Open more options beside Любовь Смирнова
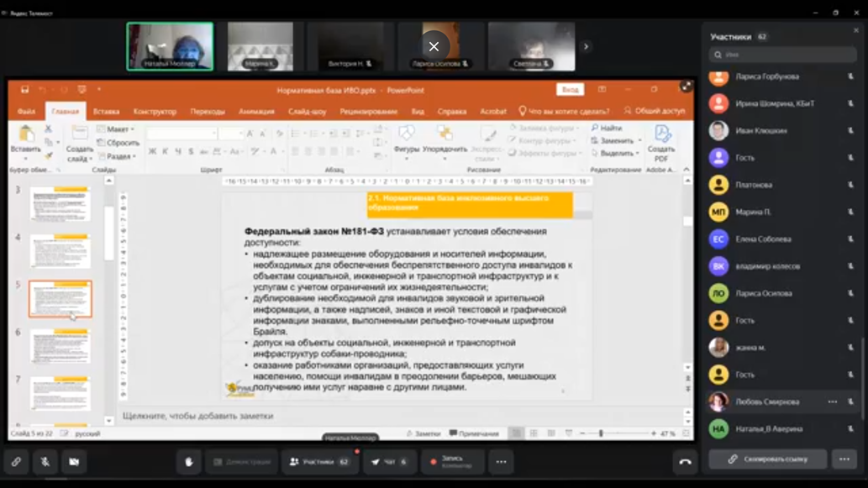Screen dimensions: 868x488 [x=832, y=401]
